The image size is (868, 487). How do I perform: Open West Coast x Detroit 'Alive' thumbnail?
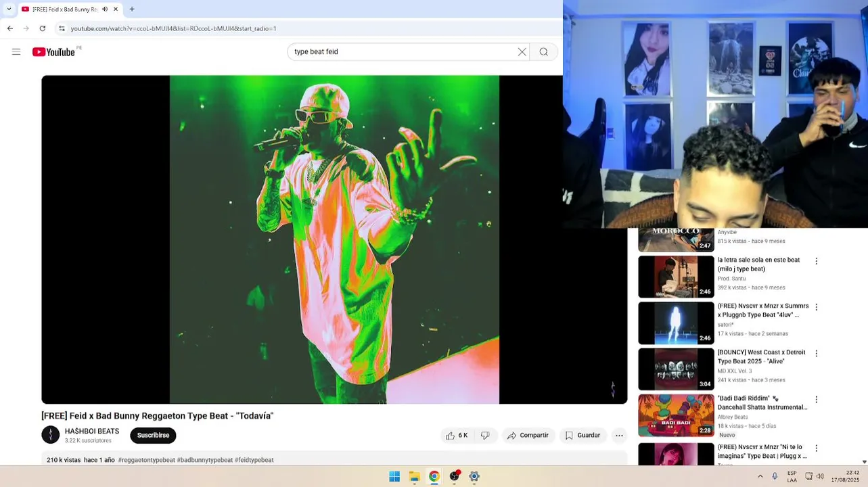pyautogui.click(x=676, y=369)
